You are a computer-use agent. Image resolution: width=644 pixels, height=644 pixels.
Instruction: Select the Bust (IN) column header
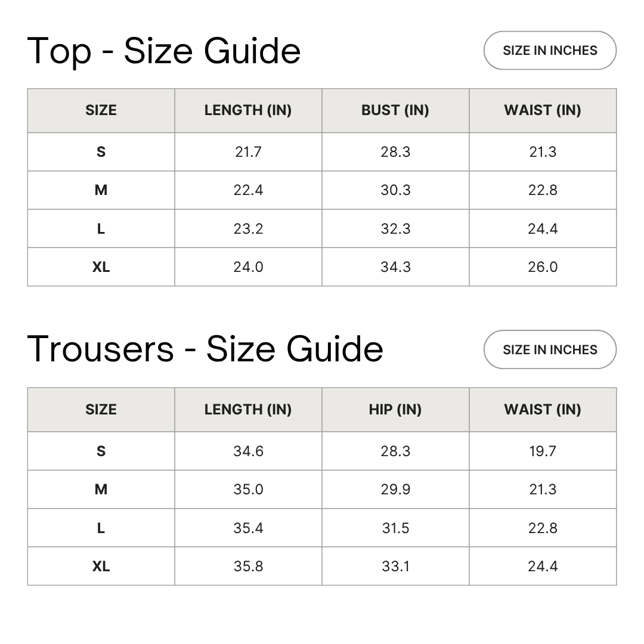[x=395, y=110]
